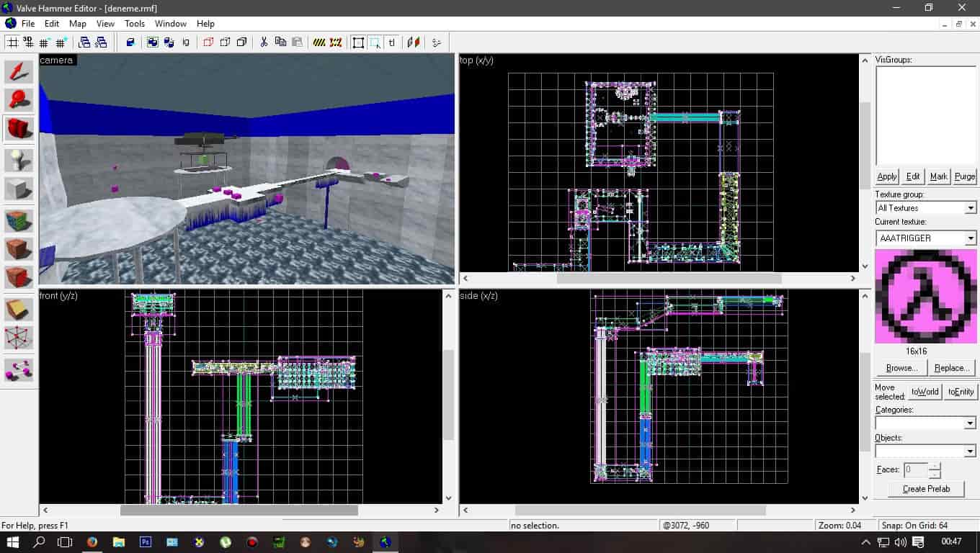Viewport: 980px width, 553px height.
Task: Toggle the scaling texture lock
Action: [x=414, y=42]
